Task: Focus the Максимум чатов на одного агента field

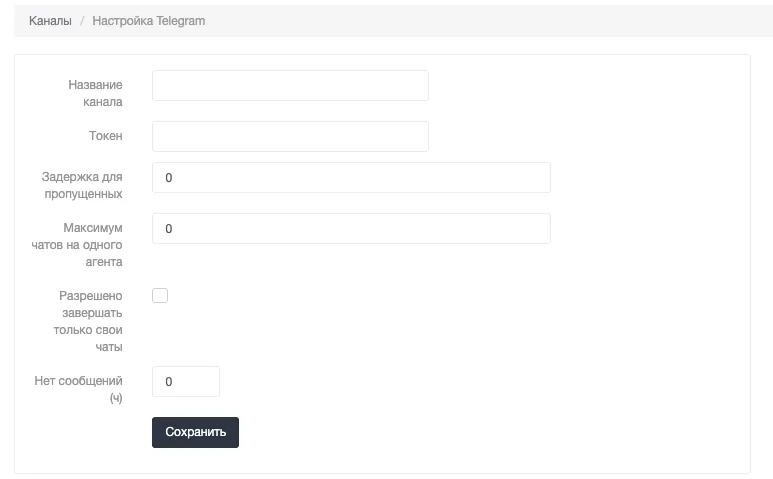Action: coord(351,229)
